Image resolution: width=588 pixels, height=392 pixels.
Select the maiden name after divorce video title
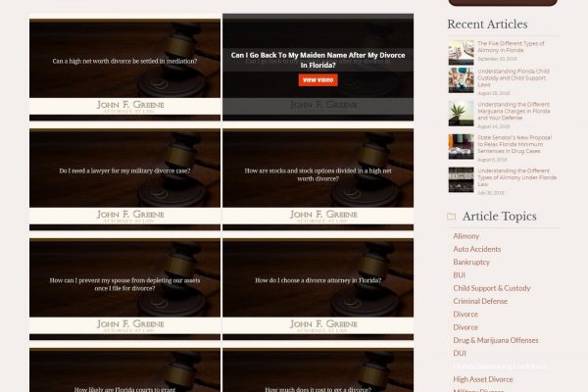point(318,60)
